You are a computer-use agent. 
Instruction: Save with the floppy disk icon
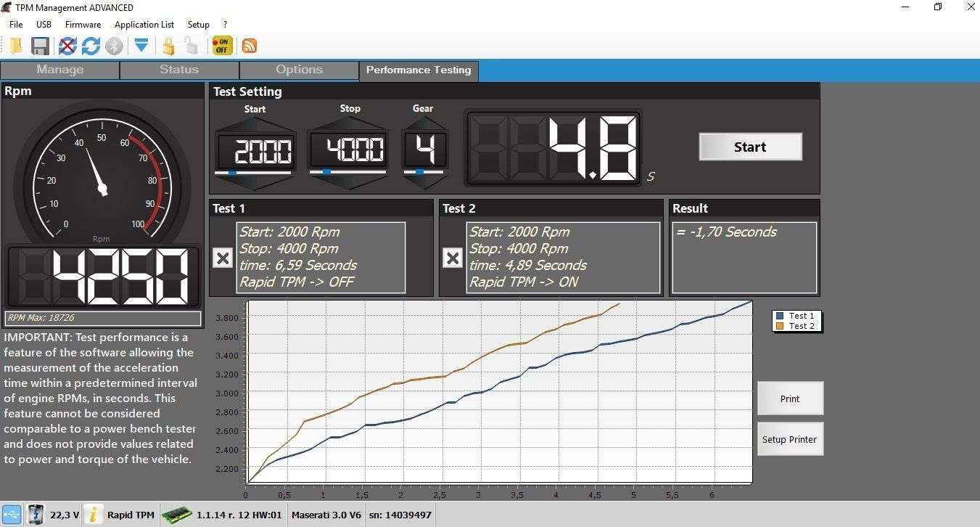click(40, 46)
